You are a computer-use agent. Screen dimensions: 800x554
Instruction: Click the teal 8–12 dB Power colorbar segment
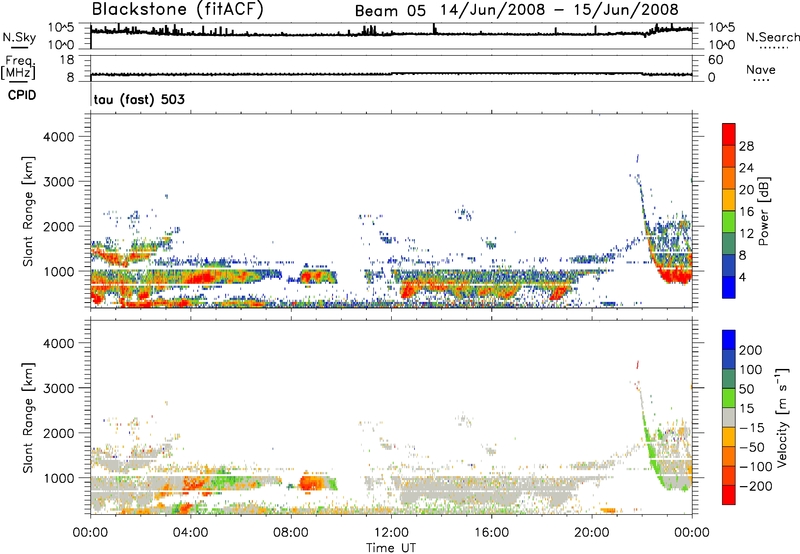point(729,244)
